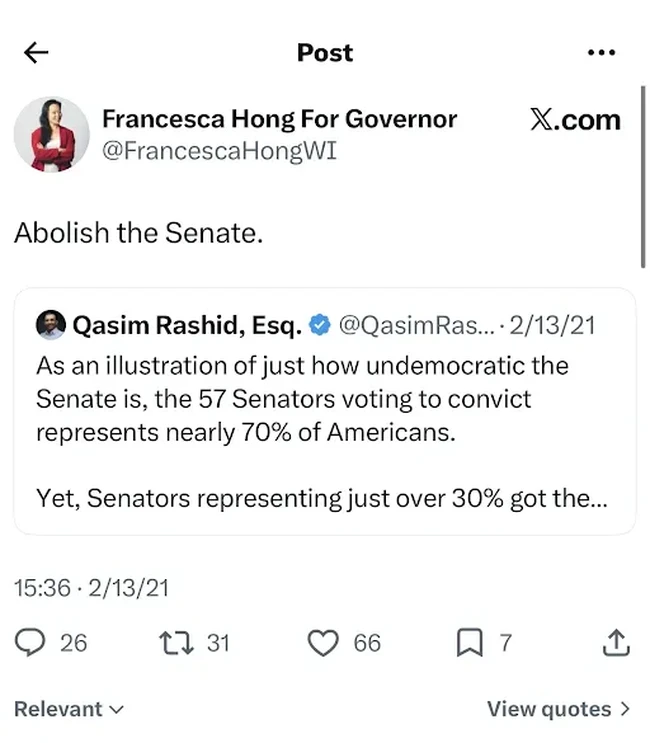The width and height of the screenshot is (650, 743).
Task: Open Francesca Hong's profile picture
Action: pyautogui.click(x=52, y=134)
